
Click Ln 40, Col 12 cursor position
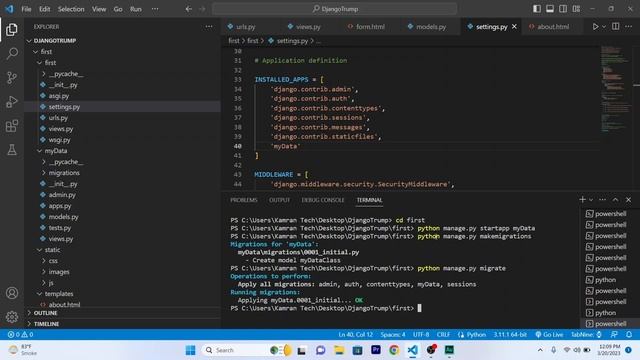pos(356,334)
